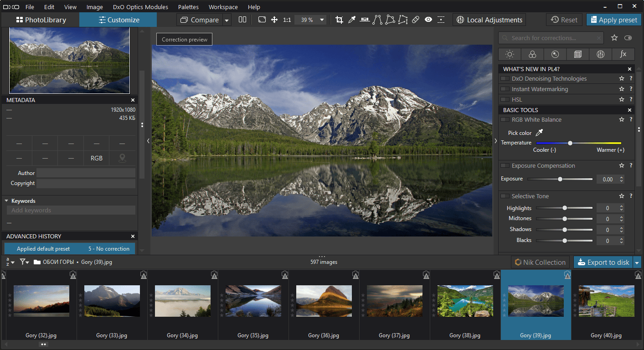Set zoom to 1:1

(x=287, y=20)
